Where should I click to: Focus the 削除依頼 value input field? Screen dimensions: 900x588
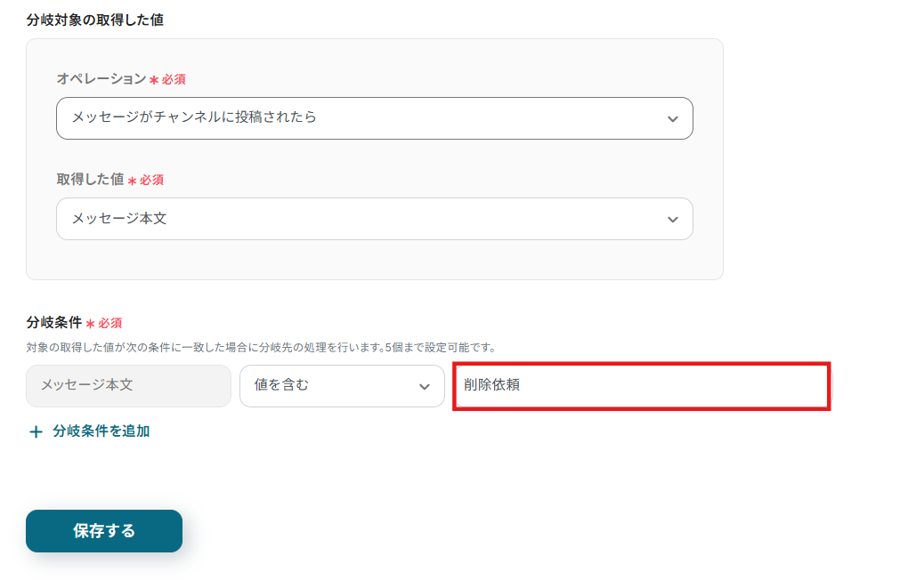pos(641,386)
